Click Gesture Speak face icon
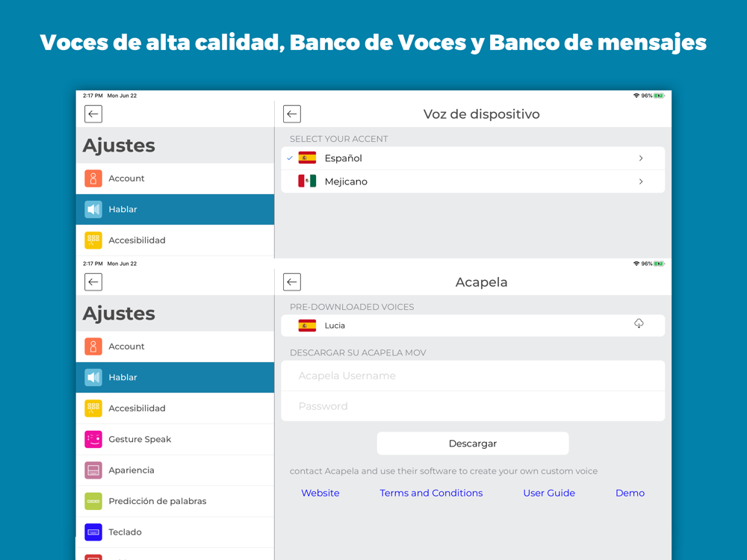 (x=93, y=440)
